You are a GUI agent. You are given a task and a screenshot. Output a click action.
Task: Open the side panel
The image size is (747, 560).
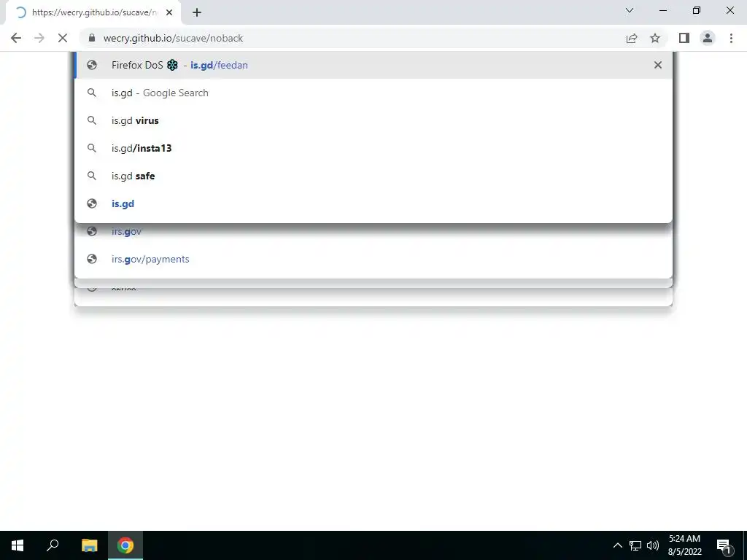pyautogui.click(x=684, y=38)
